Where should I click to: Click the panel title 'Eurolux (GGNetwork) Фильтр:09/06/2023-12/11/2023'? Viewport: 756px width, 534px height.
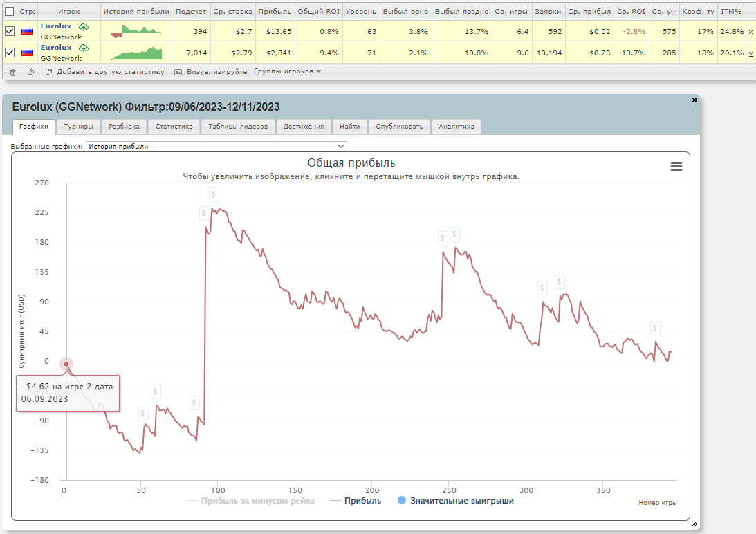tap(146, 107)
